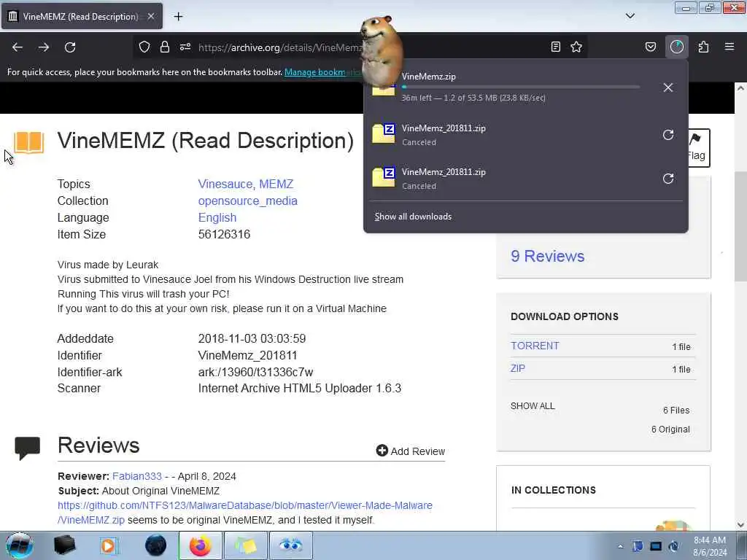
Task: Open the black cube taskbar app
Action: pyautogui.click(x=64, y=545)
